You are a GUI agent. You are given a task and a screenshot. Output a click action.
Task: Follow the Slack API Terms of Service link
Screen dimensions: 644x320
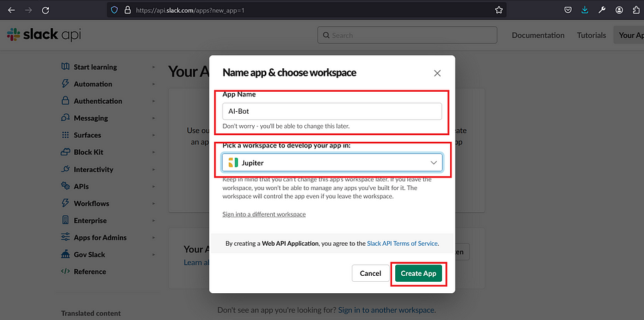click(402, 243)
